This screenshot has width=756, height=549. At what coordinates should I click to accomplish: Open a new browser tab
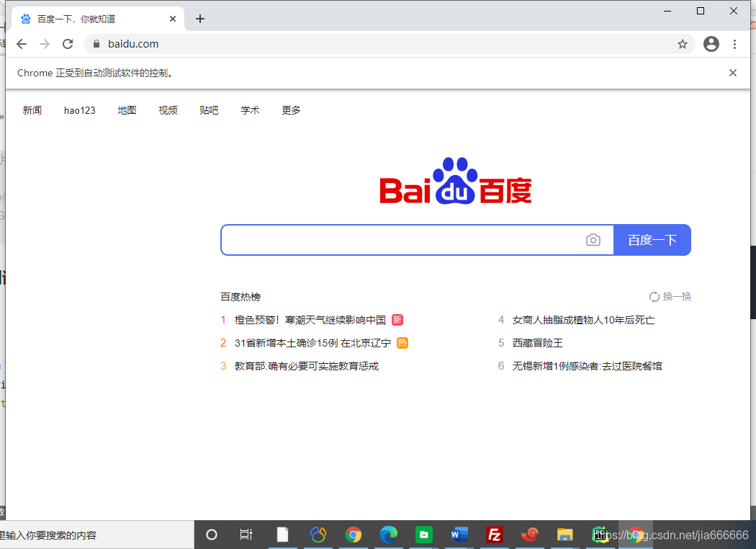click(200, 19)
